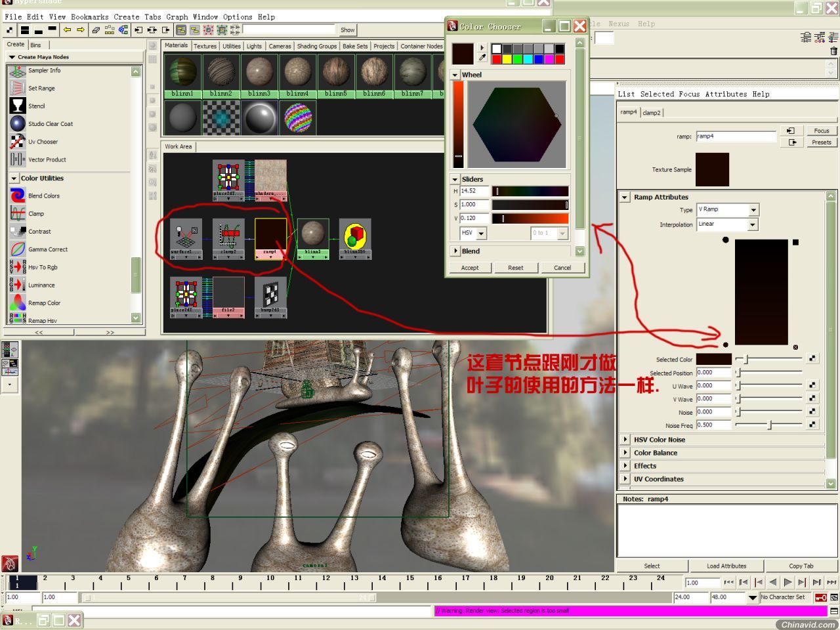
Task: Click the yellow left arrow previous-graph icon
Action: click(67, 30)
